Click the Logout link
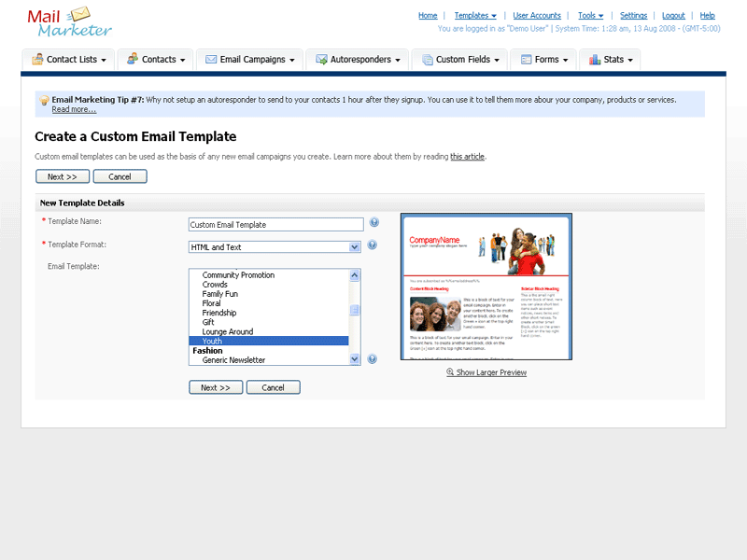Image resolution: width=747 pixels, height=560 pixels. [x=673, y=16]
